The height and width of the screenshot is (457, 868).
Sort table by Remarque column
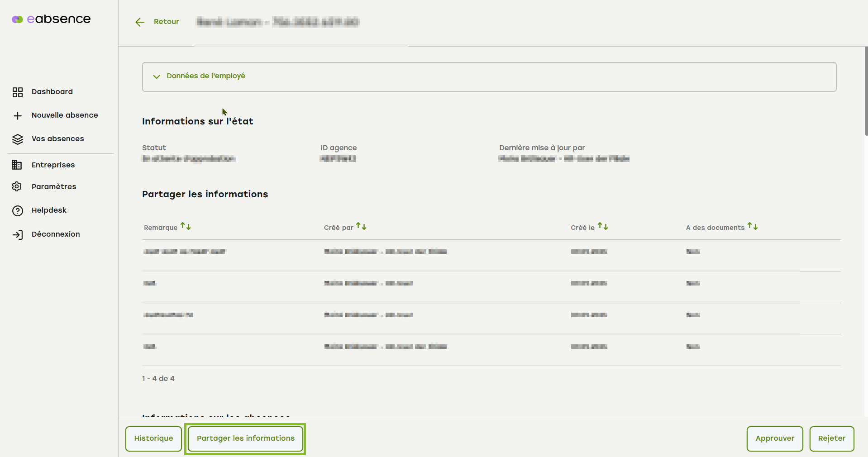coord(186,226)
